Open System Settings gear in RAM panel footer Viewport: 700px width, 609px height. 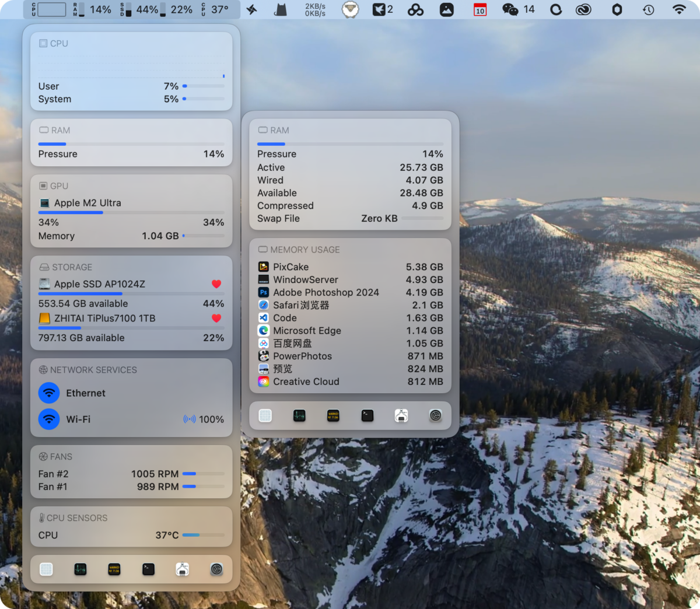[x=435, y=415]
